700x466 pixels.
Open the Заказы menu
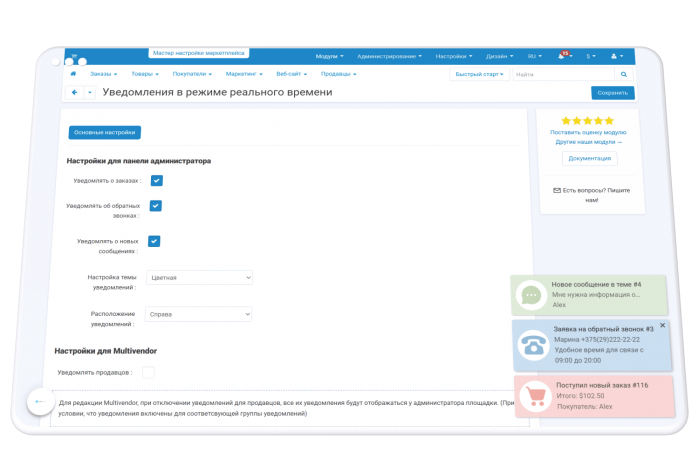tap(104, 74)
